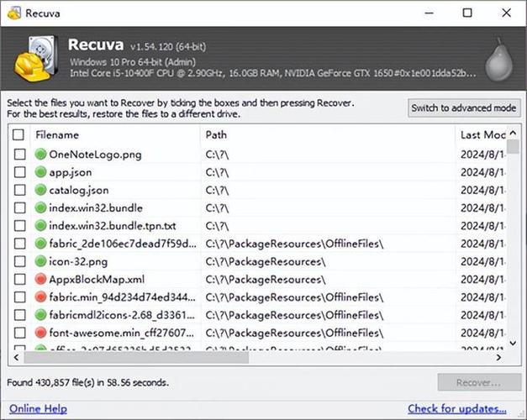Open the Check for updates link
Viewport: 527px width, 420px height.
click(457, 408)
